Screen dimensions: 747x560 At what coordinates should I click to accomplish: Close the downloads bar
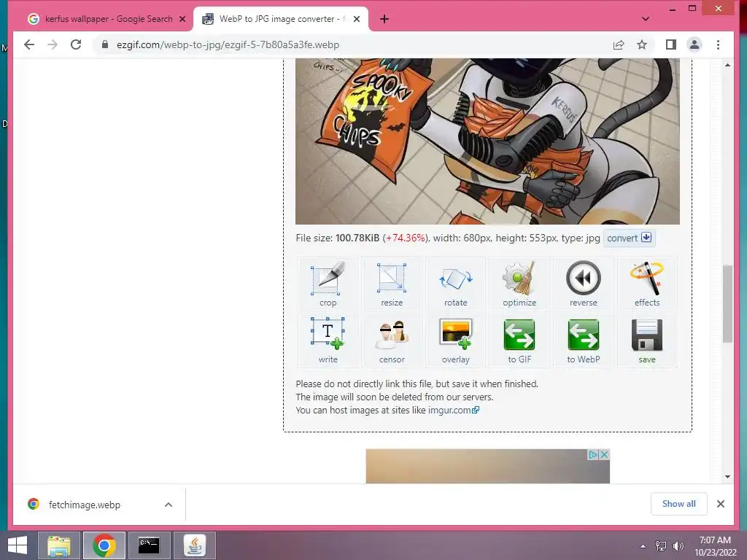pyautogui.click(x=720, y=504)
